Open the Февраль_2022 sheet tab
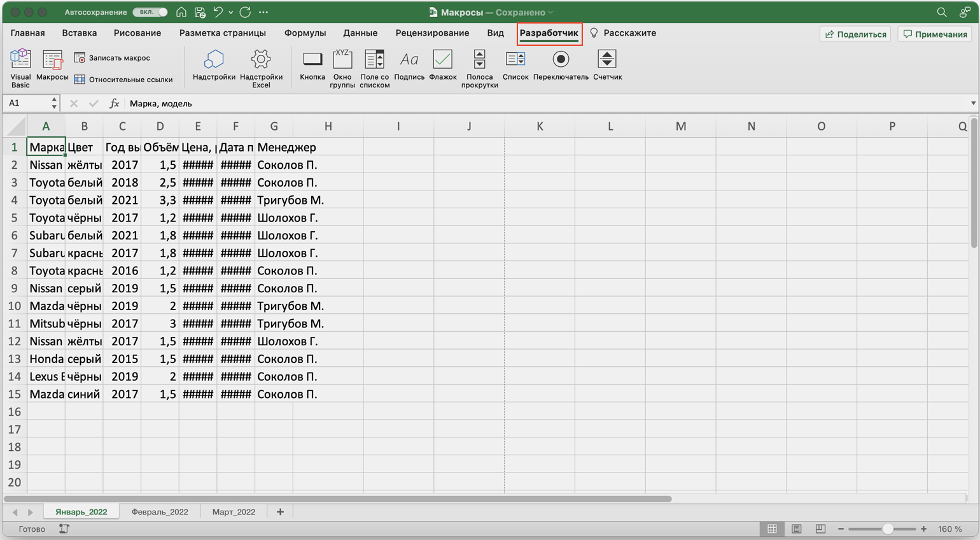 point(160,512)
